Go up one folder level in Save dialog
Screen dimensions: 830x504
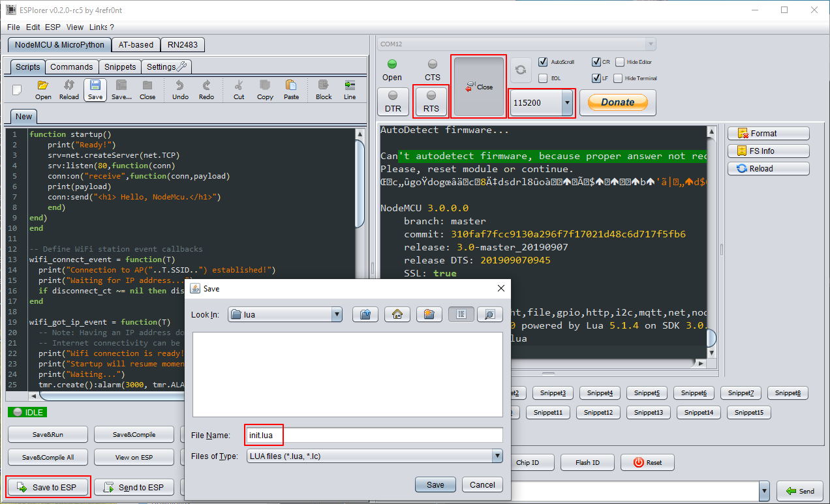tap(365, 314)
